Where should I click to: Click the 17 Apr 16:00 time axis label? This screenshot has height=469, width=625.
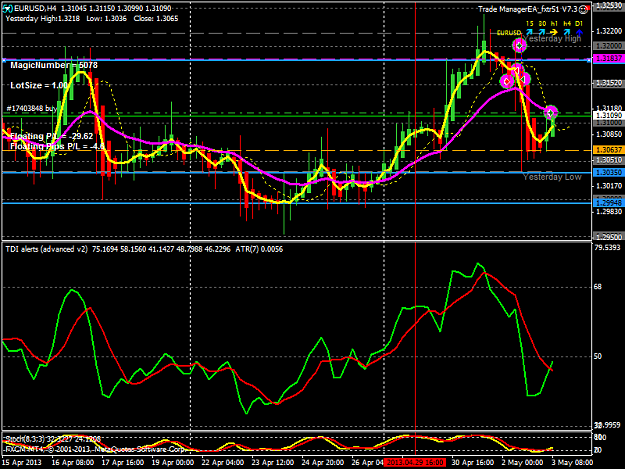[122, 462]
